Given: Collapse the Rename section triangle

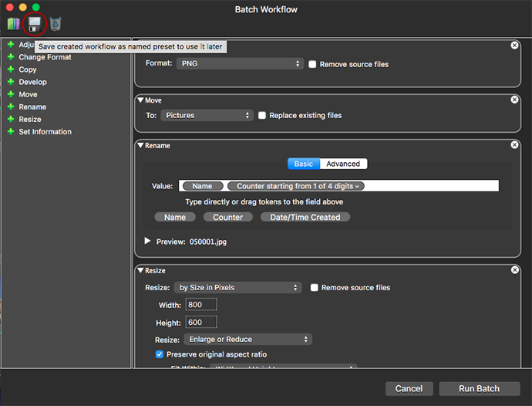Looking at the screenshot, I should (x=140, y=145).
